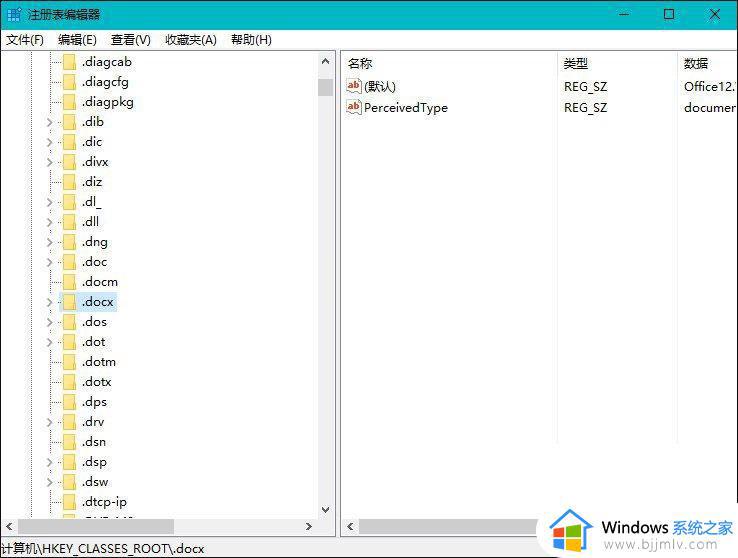Select the .diagcab folder icon
The width and height of the screenshot is (738, 558).
point(70,62)
